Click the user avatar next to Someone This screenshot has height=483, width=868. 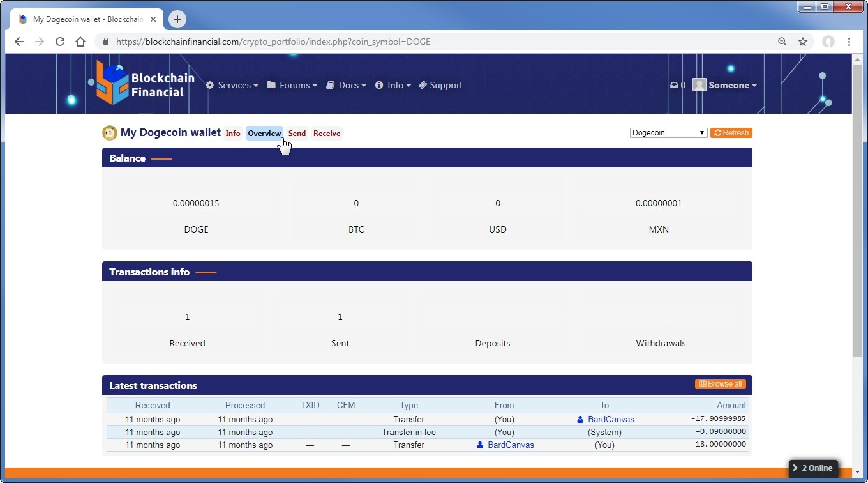(x=700, y=85)
